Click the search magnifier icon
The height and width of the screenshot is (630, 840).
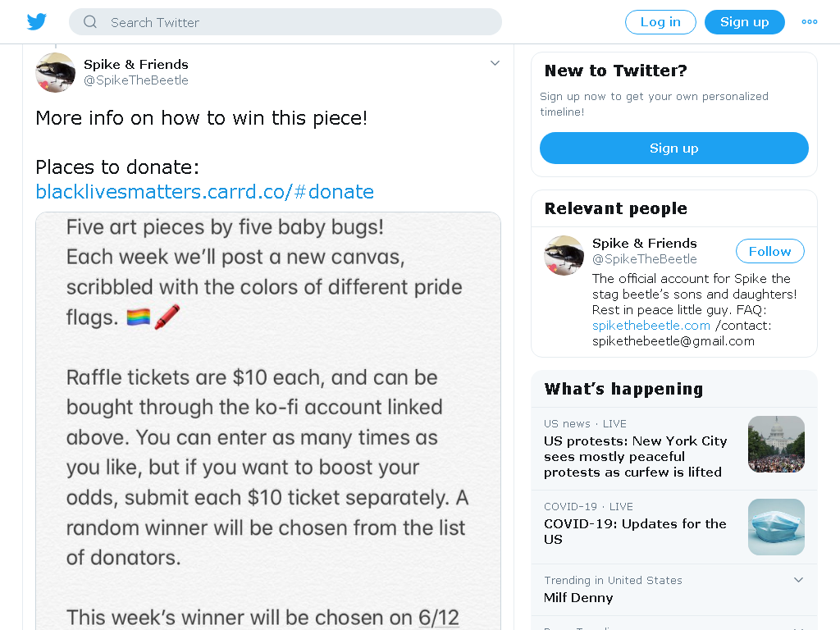[x=90, y=22]
